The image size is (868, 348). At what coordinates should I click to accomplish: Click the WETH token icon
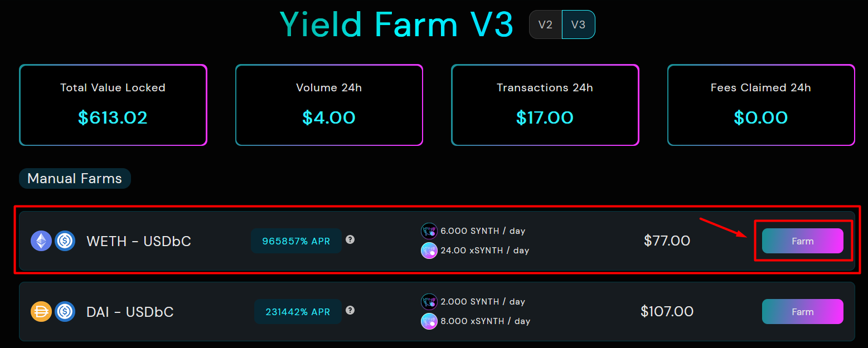coord(41,241)
